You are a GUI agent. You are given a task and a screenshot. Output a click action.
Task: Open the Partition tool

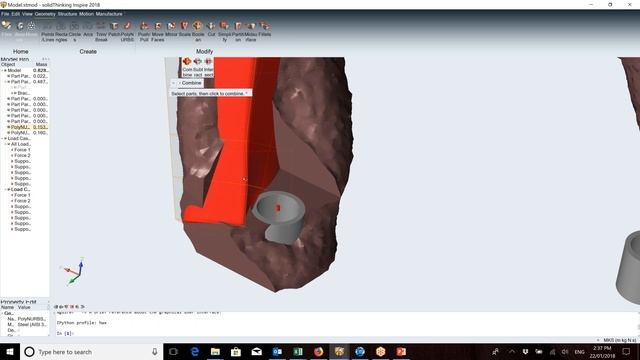click(x=238, y=30)
